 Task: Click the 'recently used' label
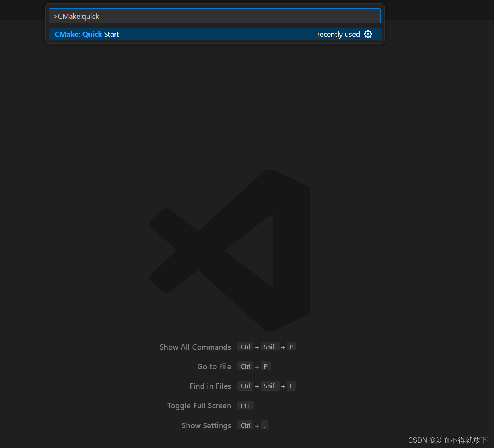(x=338, y=34)
